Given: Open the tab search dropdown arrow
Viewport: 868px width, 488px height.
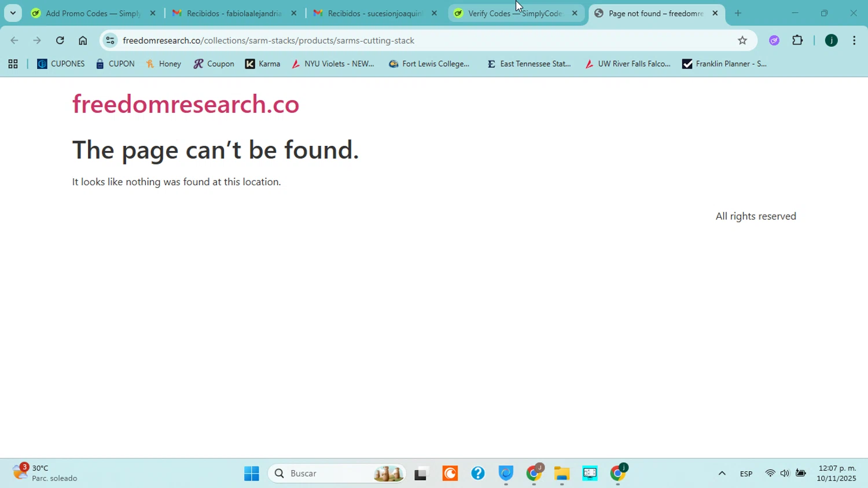Looking at the screenshot, I should pyautogui.click(x=13, y=13).
